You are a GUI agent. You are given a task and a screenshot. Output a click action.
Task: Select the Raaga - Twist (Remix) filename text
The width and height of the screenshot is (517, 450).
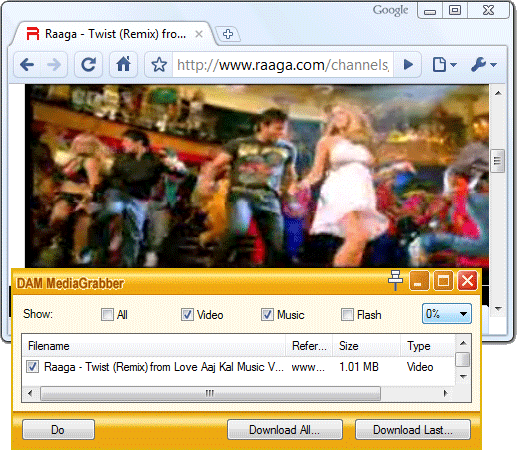click(x=164, y=367)
